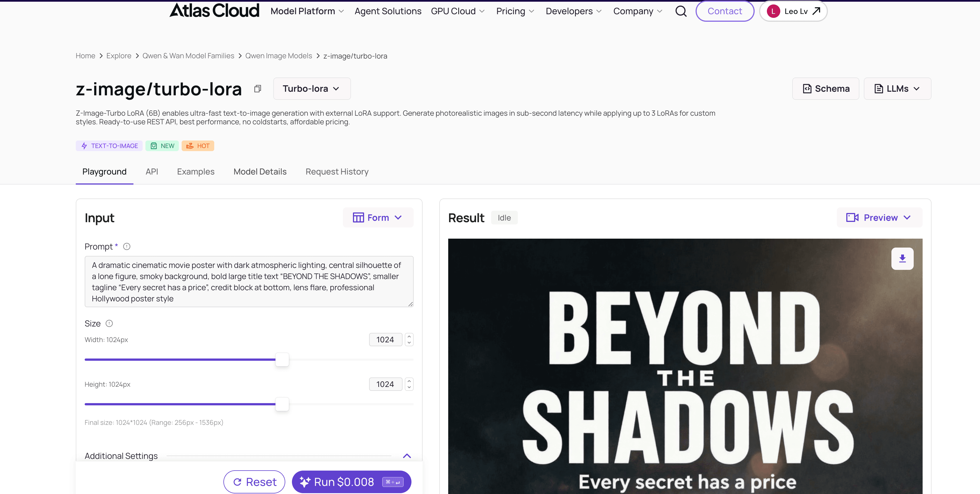Collapse the Additional Settings section

(x=407, y=456)
